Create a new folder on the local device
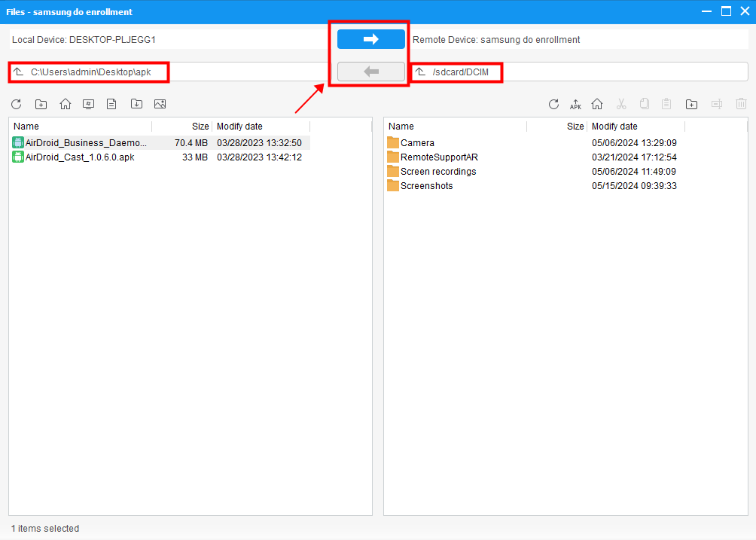 [41, 104]
